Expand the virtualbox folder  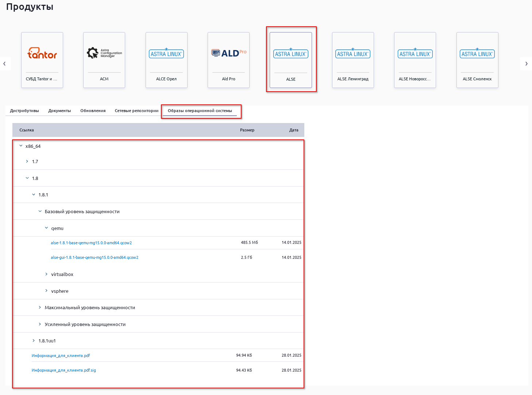46,274
